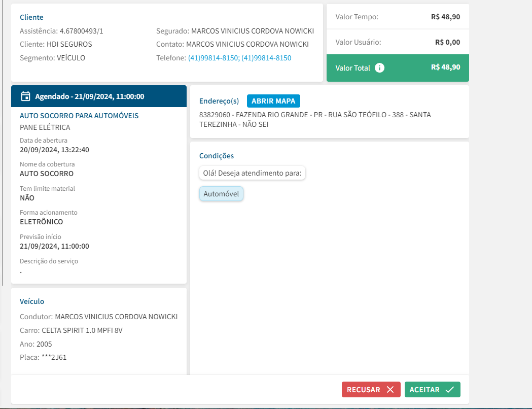
Task: Accept the service with ACEITAR
Action: pos(432,390)
